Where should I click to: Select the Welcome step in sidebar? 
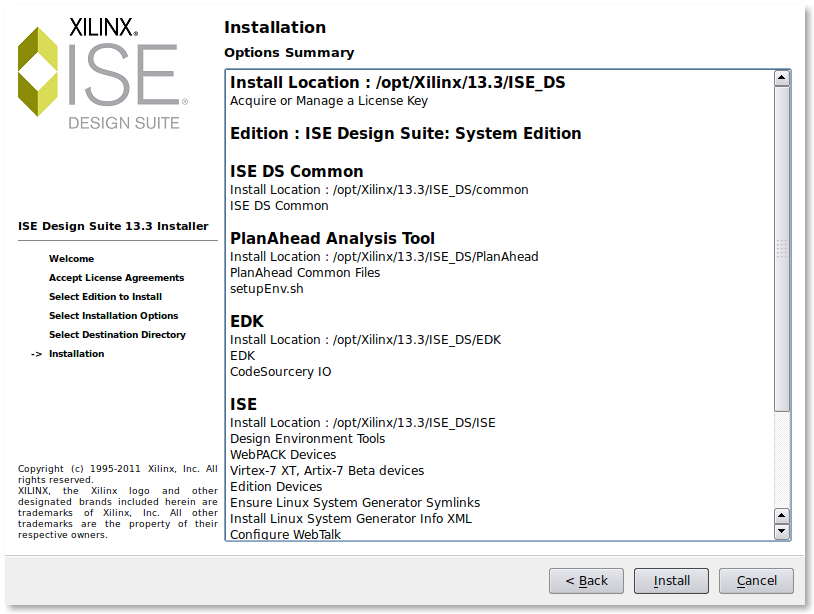click(x=72, y=258)
